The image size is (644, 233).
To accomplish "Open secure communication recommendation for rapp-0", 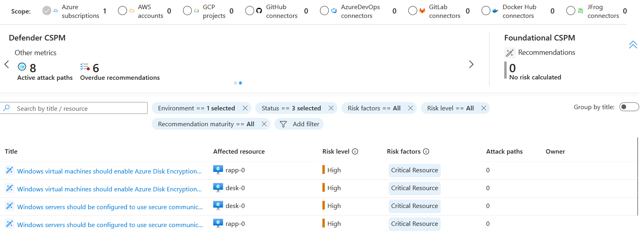I will [110, 225].
